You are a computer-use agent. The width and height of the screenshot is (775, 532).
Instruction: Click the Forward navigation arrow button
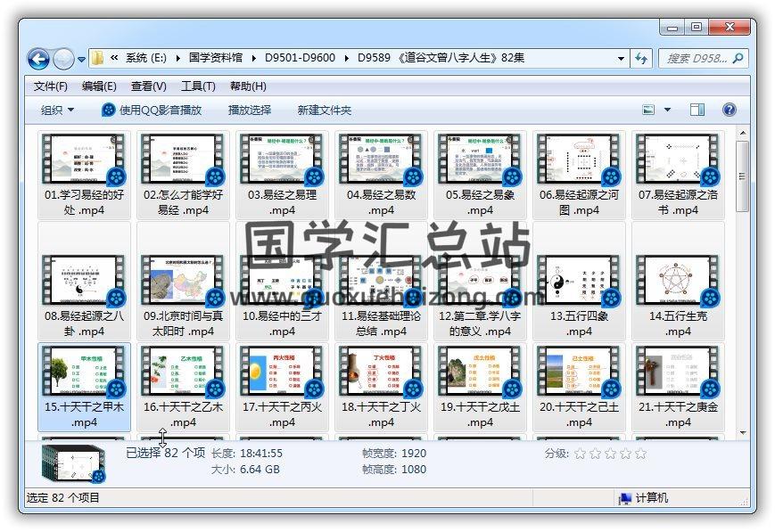point(63,60)
